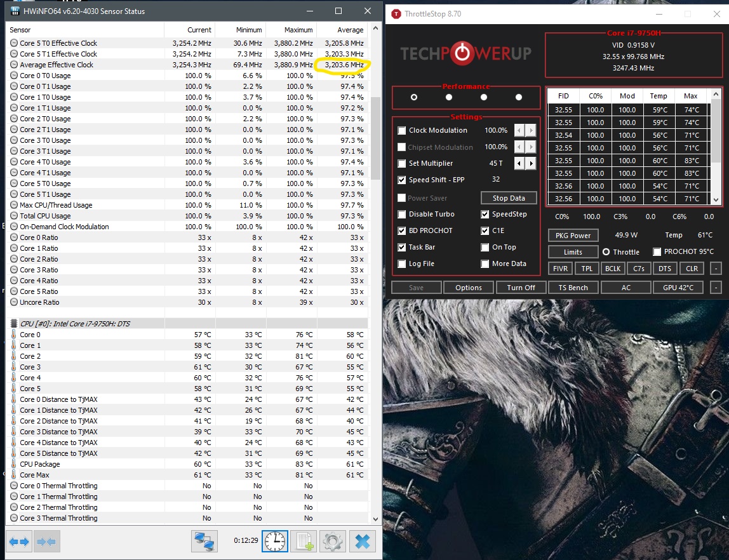
Task: Toggle the Task Bar checkbox
Action: [402, 247]
